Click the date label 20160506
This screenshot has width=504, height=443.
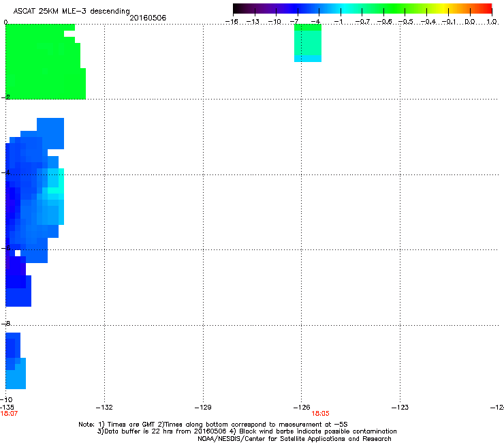[148, 18]
